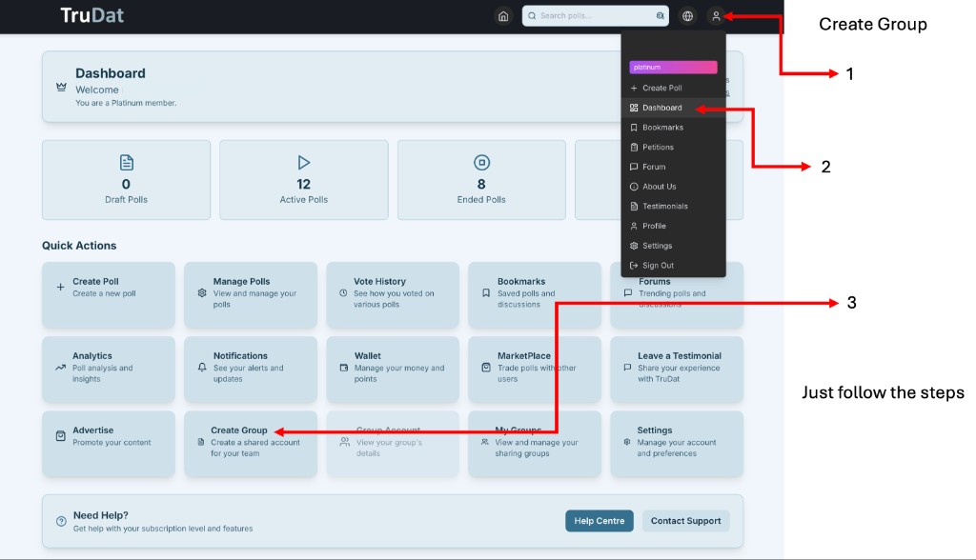
Task: Select Petitions in the dropdown menu
Action: (x=674, y=148)
